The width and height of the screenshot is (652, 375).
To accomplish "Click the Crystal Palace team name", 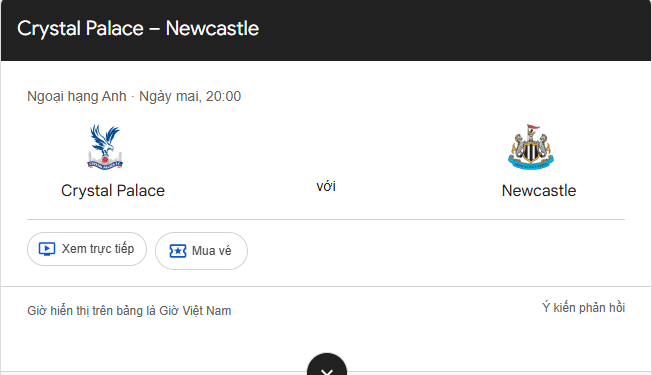I will pos(113,190).
